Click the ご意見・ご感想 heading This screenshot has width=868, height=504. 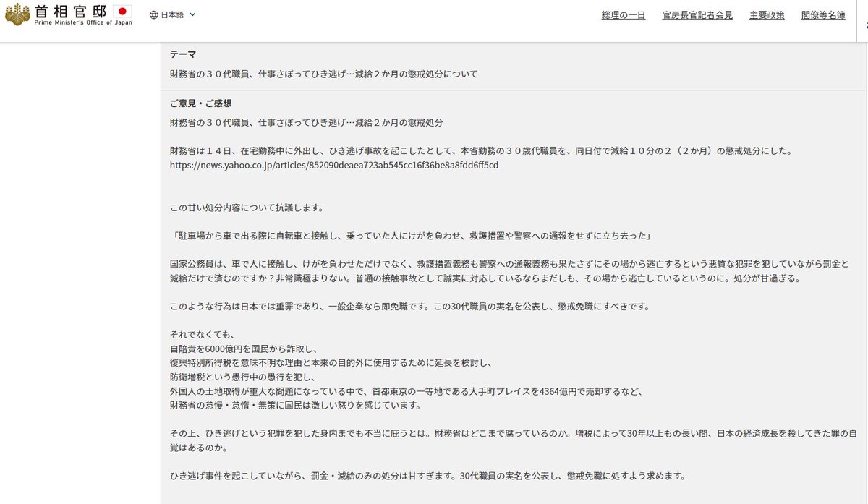click(200, 103)
